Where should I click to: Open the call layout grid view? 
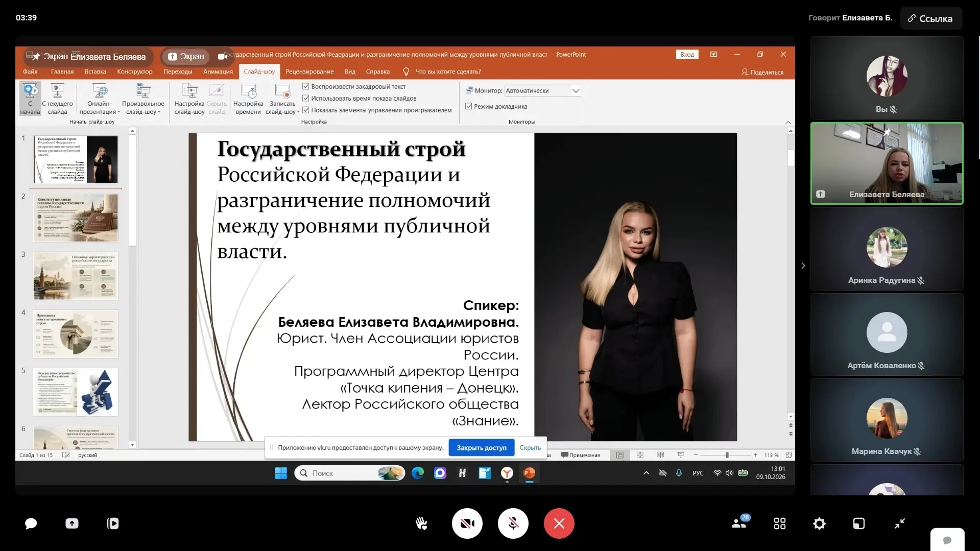(780, 523)
